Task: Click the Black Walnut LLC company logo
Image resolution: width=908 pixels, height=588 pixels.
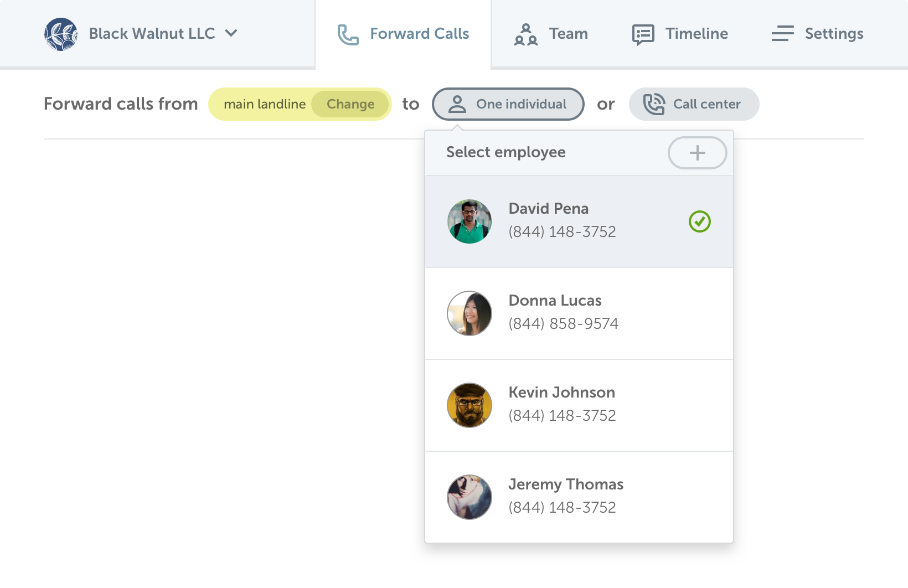Action: [61, 34]
